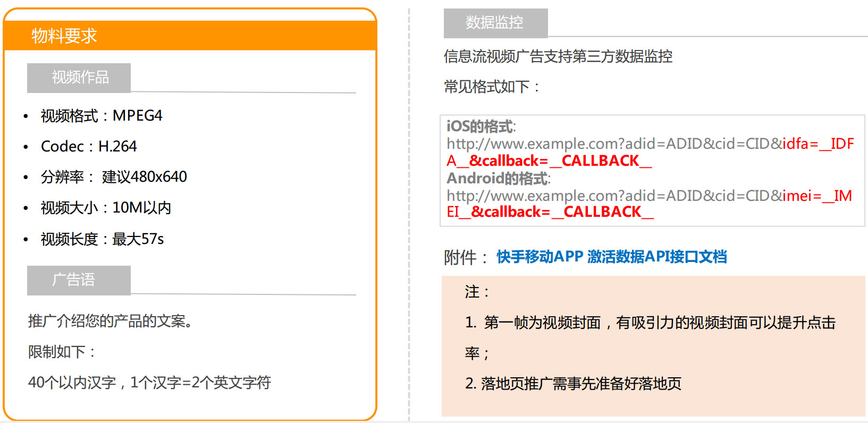This screenshot has width=868, height=423.
Task: Click the 限制如下 label
Action: coord(61,352)
